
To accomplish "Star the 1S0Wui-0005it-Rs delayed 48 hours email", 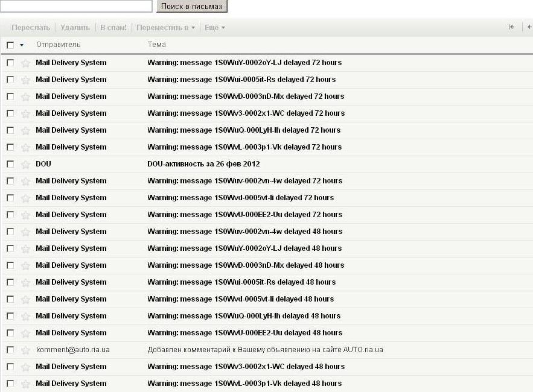I will coord(25,282).
